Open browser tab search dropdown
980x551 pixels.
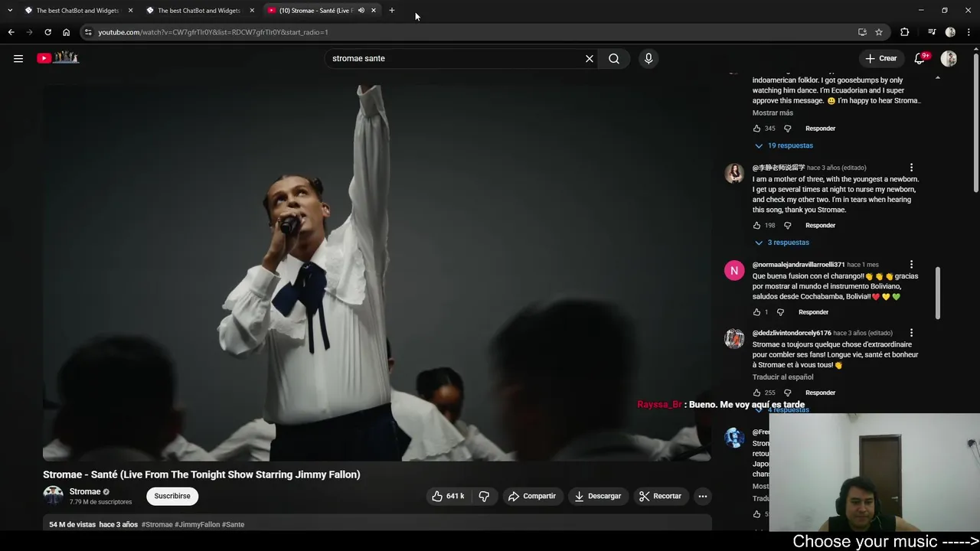[10, 11]
